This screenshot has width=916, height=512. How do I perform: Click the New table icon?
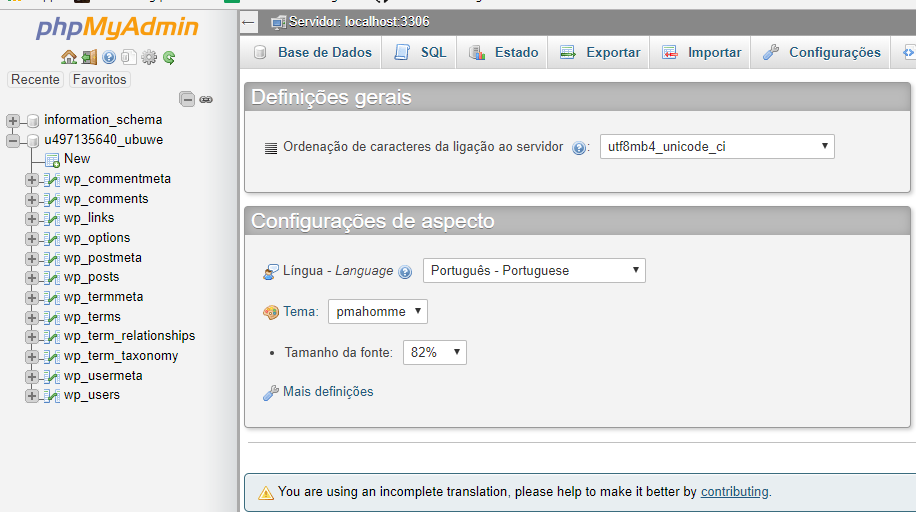pyautogui.click(x=53, y=160)
